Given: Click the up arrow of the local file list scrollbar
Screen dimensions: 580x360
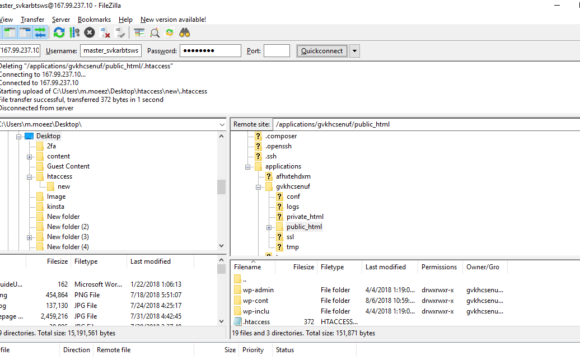Looking at the screenshot, I should click(x=221, y=260).
